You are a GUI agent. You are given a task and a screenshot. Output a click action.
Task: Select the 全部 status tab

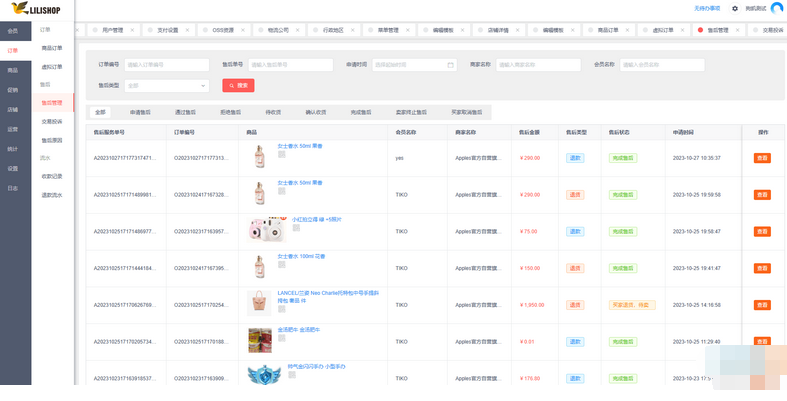tap(100, 112)
